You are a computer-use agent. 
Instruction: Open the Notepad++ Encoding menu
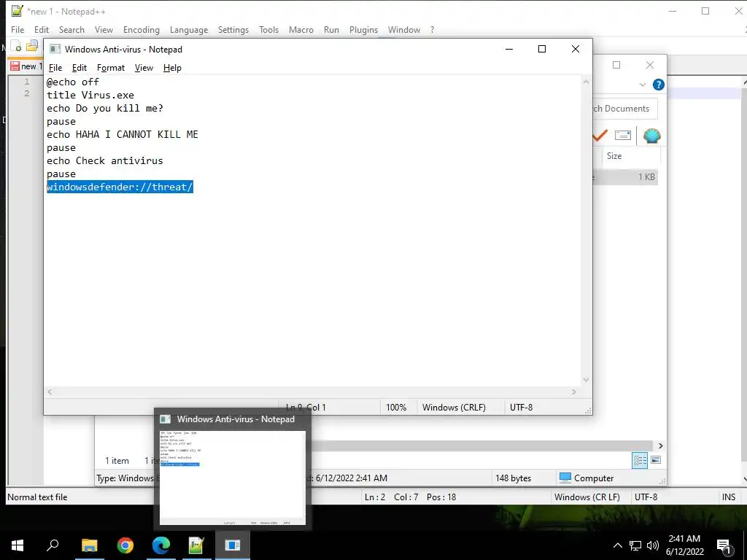pos(141,29)
